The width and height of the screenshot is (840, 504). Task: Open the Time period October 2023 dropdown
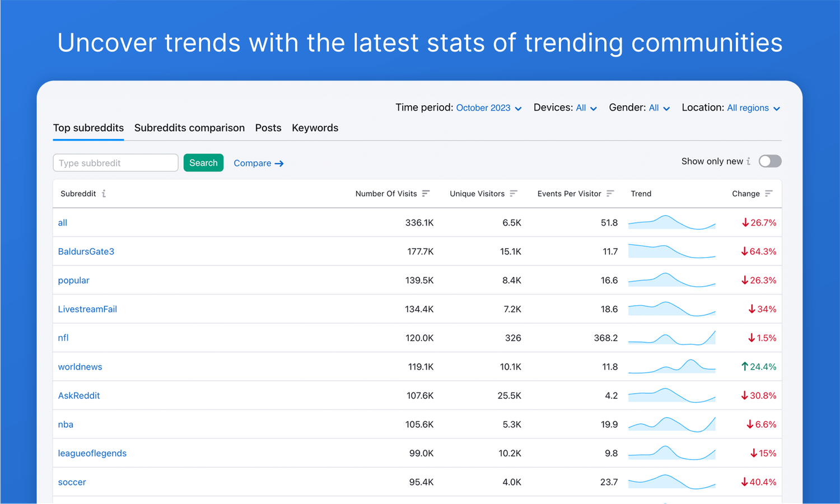489,108
